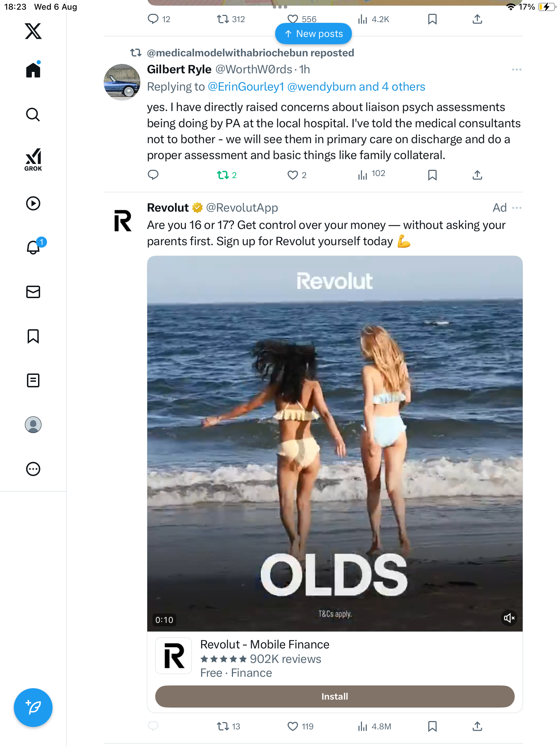Undo repost on Gilbert Ryle's post

(223, 175)
